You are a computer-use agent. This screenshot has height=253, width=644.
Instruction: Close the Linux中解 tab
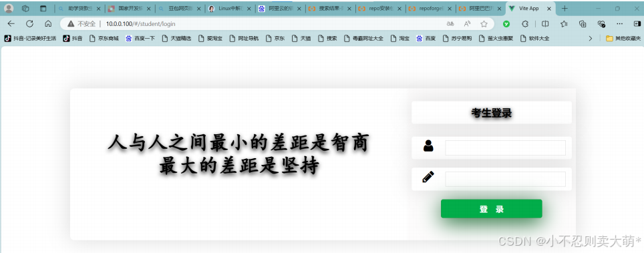click(x=249, y=8)
